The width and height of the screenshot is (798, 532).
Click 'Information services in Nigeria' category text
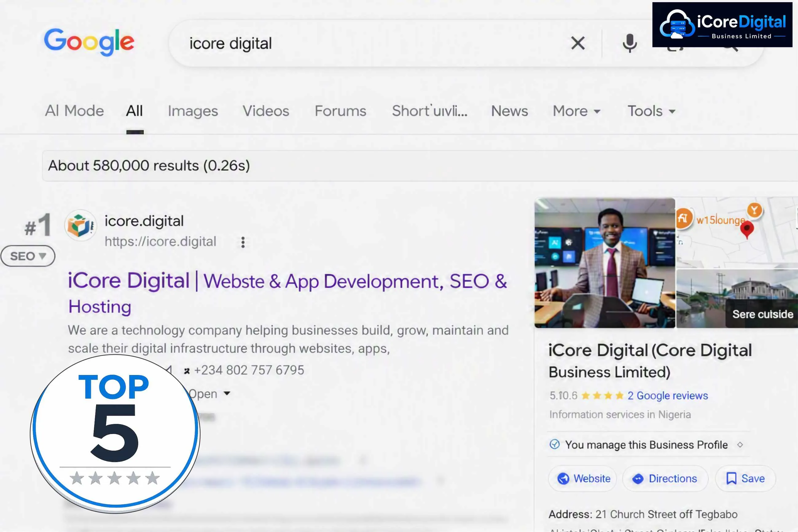620,415
